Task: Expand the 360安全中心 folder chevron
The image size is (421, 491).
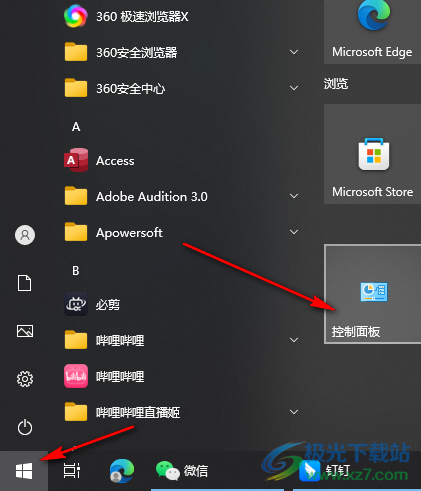Action: pyautogui.click(x=294, y=88)
